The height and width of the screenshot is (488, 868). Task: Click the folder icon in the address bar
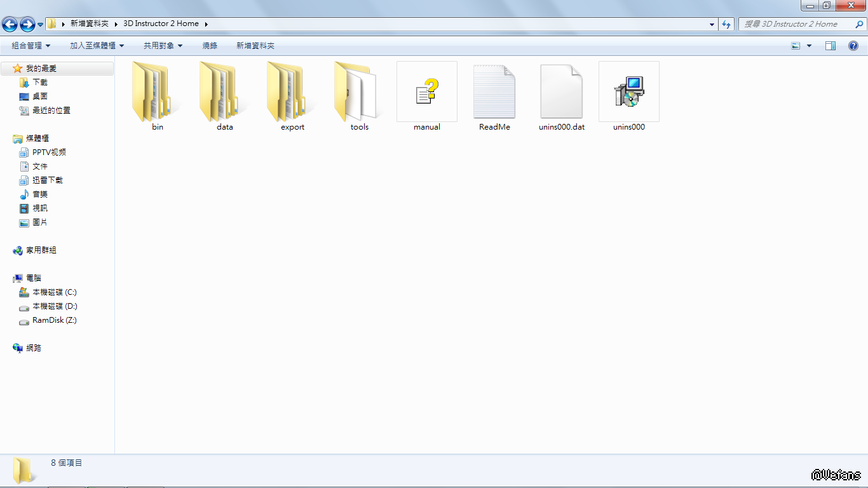[x=52, y=24]
